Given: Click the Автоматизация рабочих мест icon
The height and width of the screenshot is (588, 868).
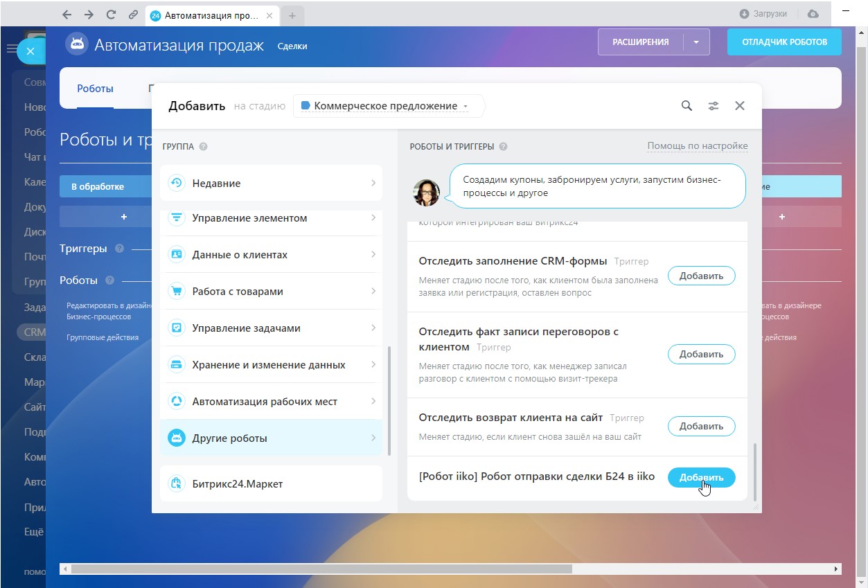Looking at the screenshot, I should click(177, 401).
